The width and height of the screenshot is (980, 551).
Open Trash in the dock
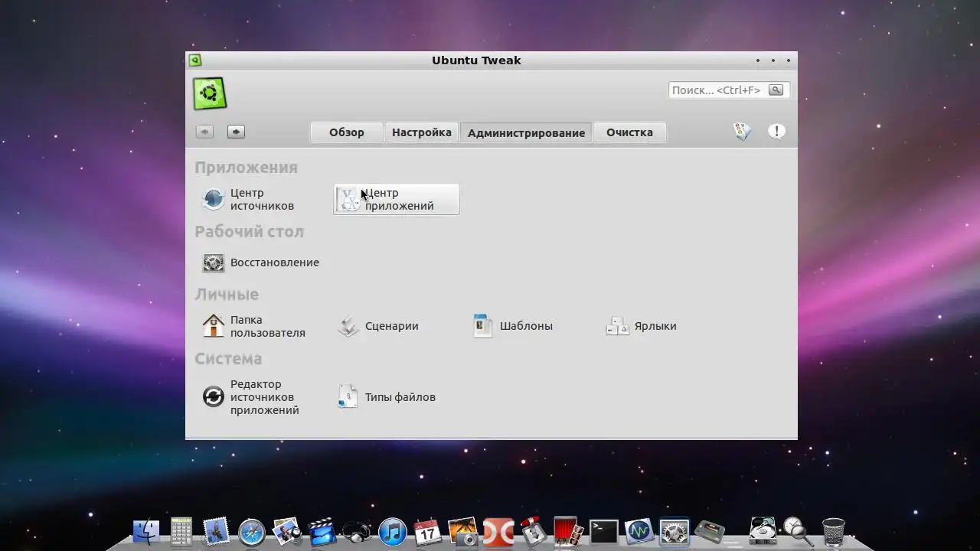pyautogui.click(x=833, y=531)
